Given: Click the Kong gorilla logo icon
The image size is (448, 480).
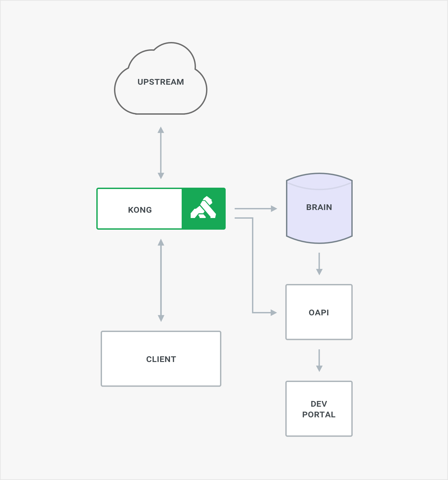Looking at the screenshot, I should pyautogui.click(x=203, y=207).
